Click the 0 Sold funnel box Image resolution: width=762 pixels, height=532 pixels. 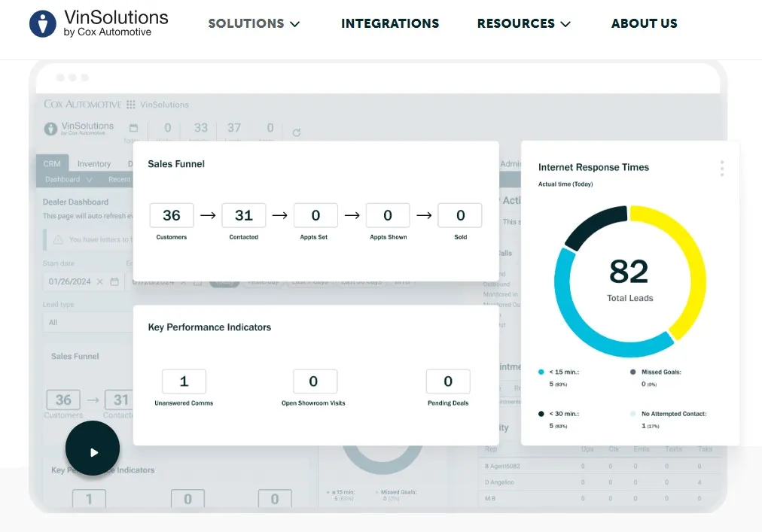click(x=460, y=215)
